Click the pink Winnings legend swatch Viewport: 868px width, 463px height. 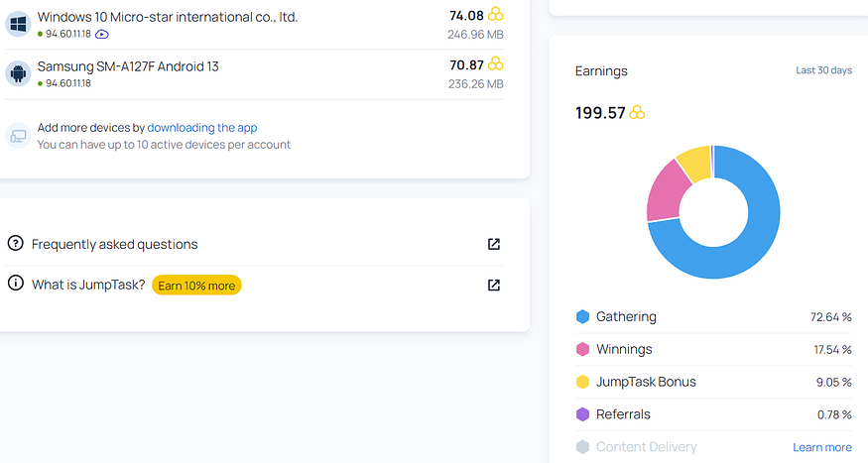pyautogui.click(x=582, y=349)
